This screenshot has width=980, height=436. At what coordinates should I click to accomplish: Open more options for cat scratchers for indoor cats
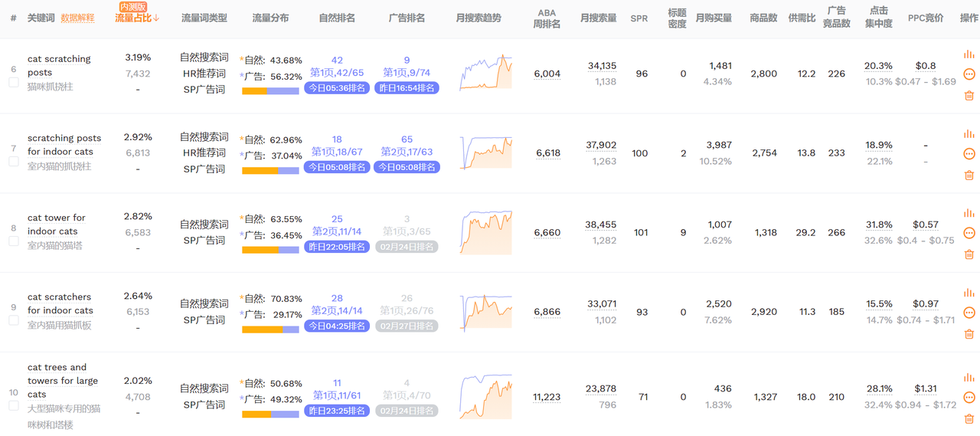pos(969,313)
